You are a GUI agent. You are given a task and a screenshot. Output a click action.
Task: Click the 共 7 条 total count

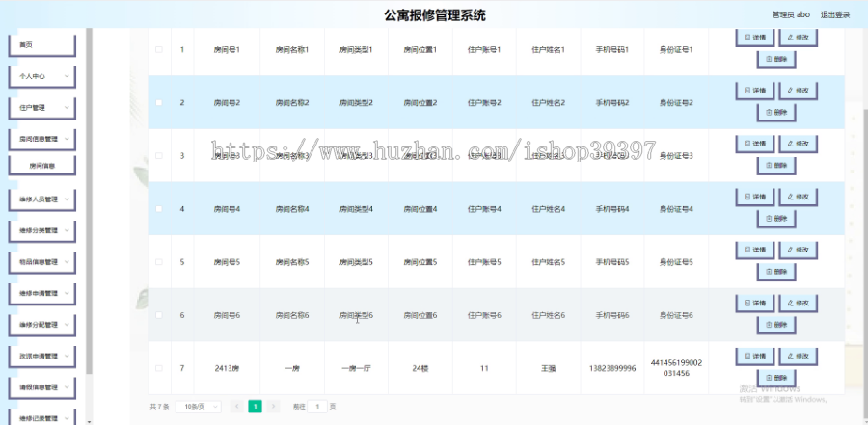(x=159, y=406)
